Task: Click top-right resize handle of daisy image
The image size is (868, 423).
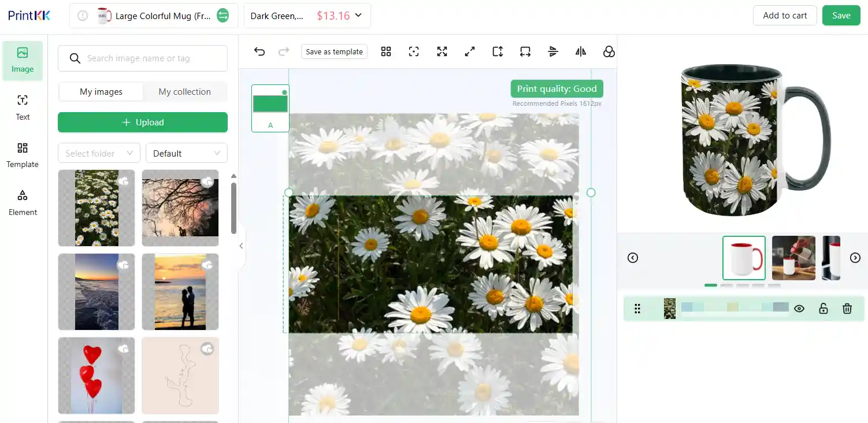Action: pyautogui.click(x=591, y=192)
